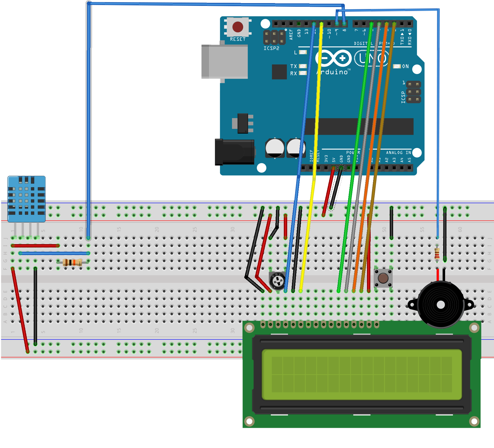The width and height of the screenshot is (494, 448).
Task: Select the black DC power jack
Action: coord(235,152)
